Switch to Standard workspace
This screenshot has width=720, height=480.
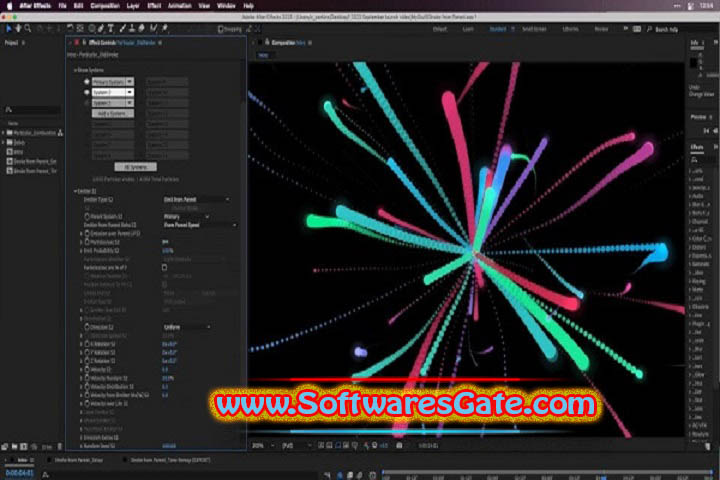tap(498, 29)
